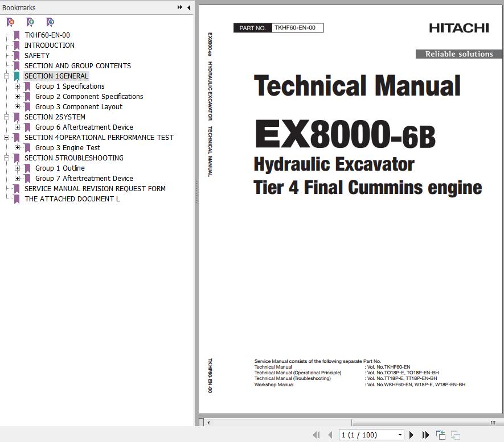The width and height of the screenshot is (504, 442).
Task: Click teal bookmark icon of SECTION 1GENERAL
Action: pos(17,76)
